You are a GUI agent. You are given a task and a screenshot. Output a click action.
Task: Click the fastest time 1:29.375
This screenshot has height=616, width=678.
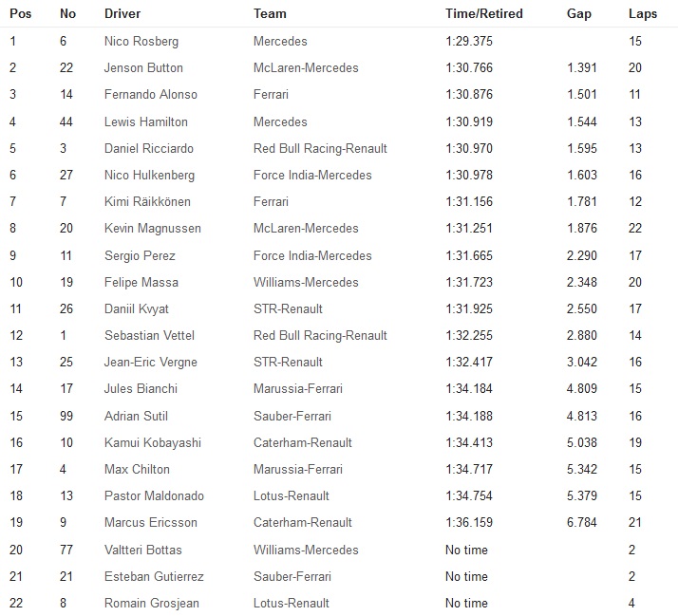pos(469,42)
